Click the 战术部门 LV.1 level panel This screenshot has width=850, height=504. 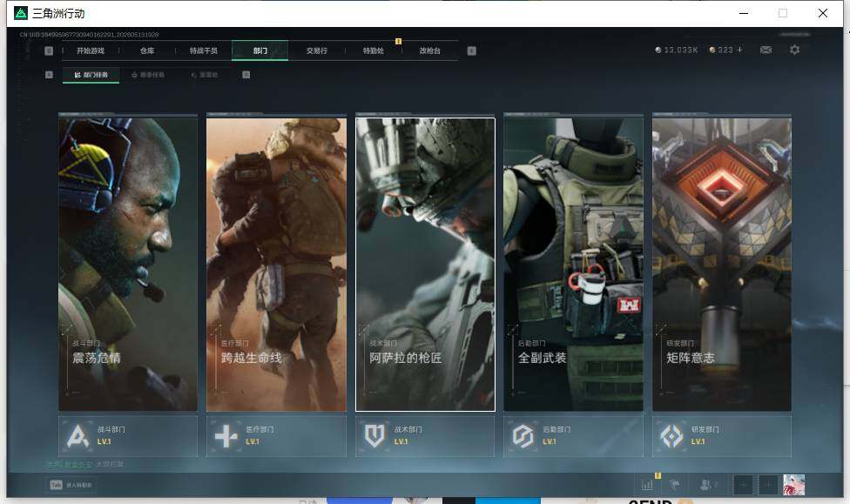(425, 436)
